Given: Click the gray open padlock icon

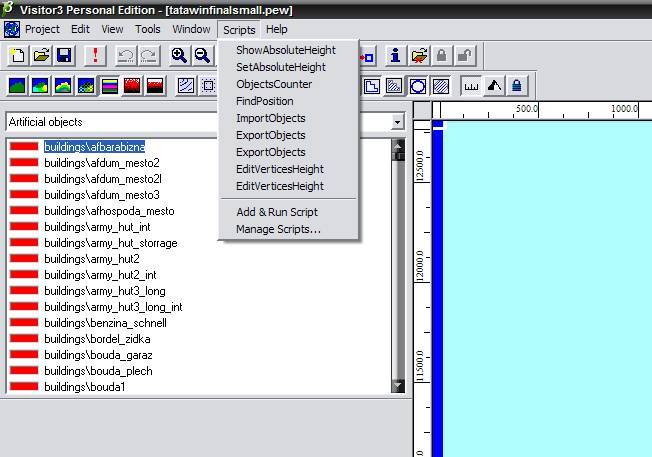Looking at the screenshot, I should [464, 55].
